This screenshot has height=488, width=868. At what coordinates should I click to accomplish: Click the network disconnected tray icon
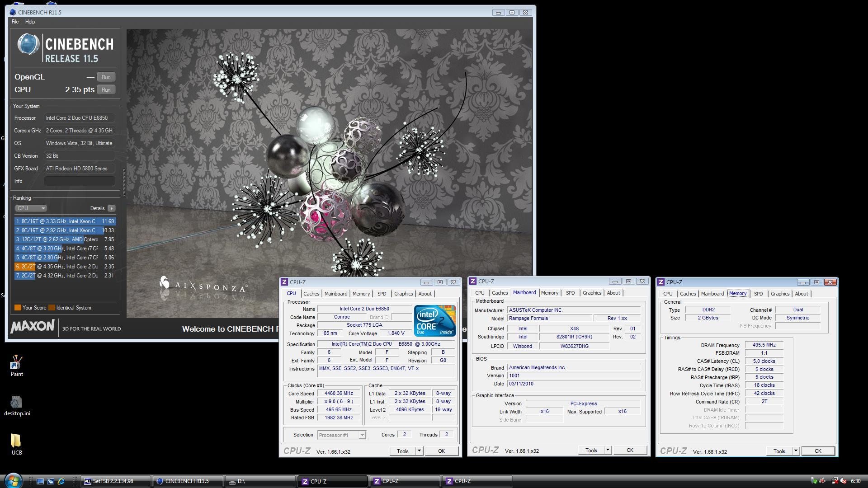coord(835,481)
